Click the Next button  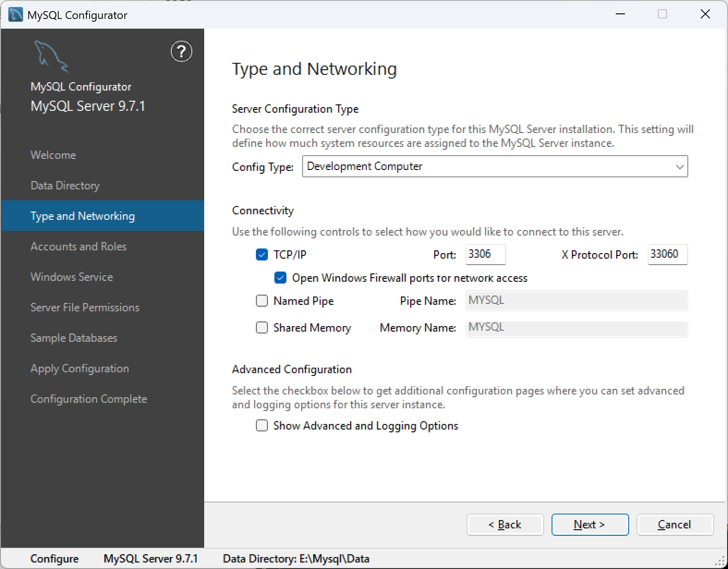tap(590, 525)
